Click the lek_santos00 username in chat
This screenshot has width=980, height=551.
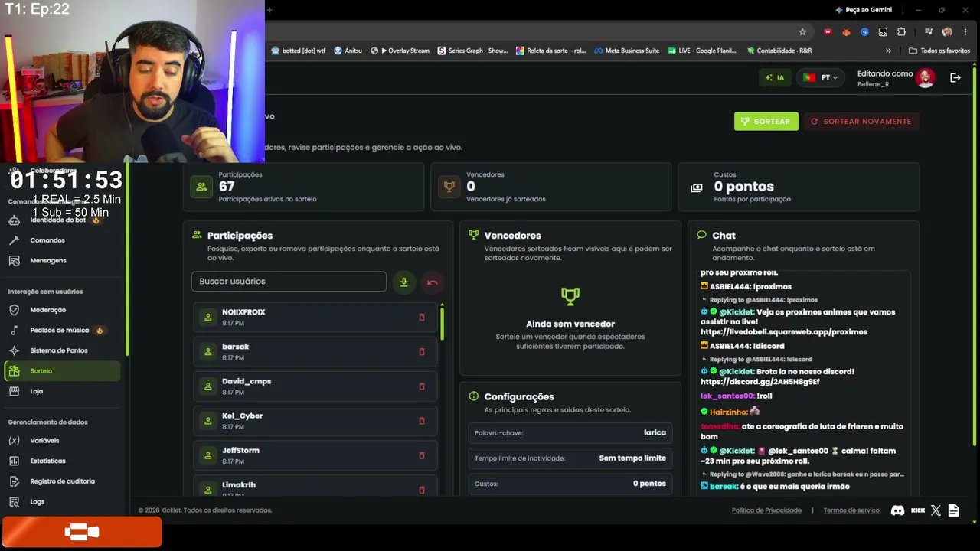click(727, 396)
